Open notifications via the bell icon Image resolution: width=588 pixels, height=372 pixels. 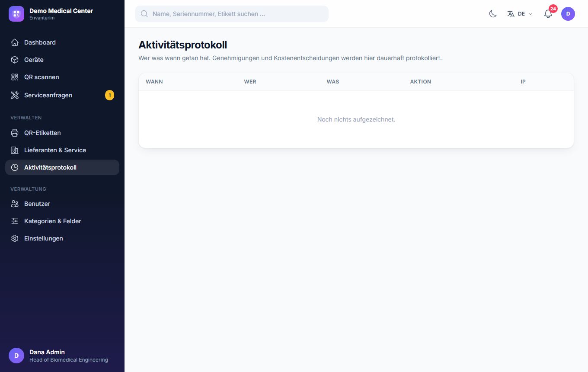coord(548,14)
